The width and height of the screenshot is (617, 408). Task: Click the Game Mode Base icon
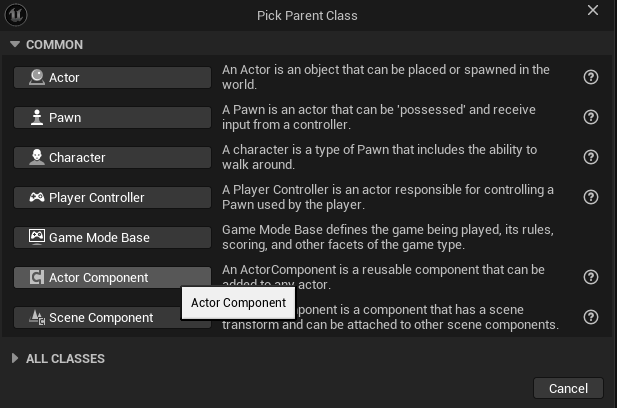coord(37,237)
